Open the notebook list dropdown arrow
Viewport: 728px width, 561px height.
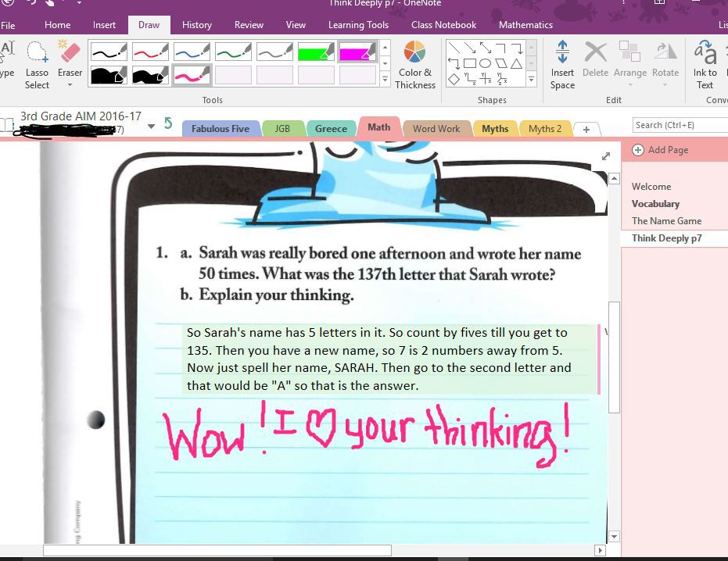151,125
